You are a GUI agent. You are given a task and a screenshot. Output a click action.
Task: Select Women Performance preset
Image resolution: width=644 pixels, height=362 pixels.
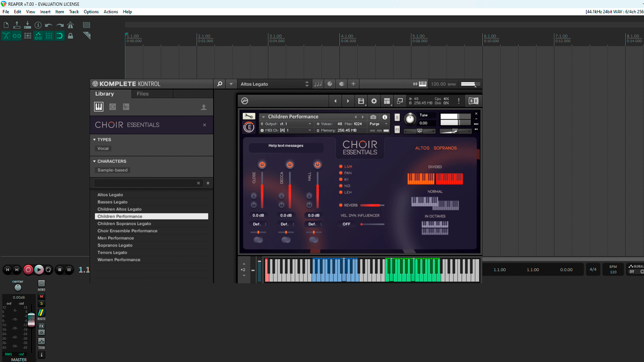coord(151,260)
